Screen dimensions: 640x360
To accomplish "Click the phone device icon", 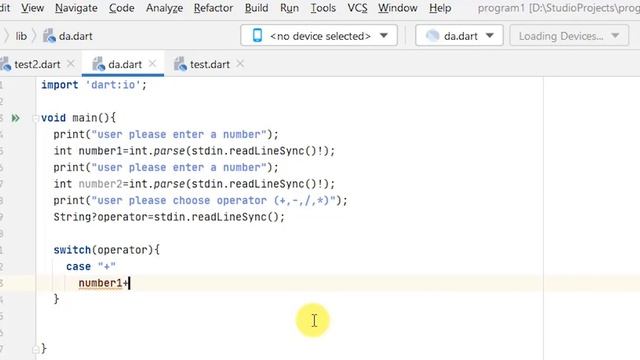I will click(258, 36).
